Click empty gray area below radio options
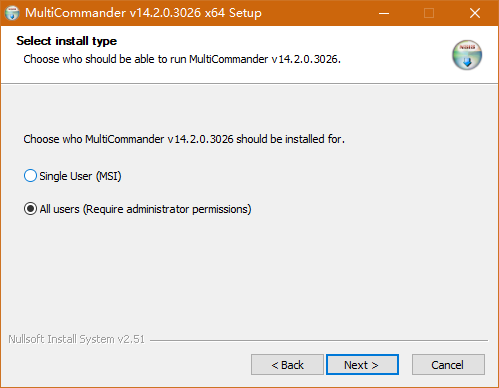 249,273
